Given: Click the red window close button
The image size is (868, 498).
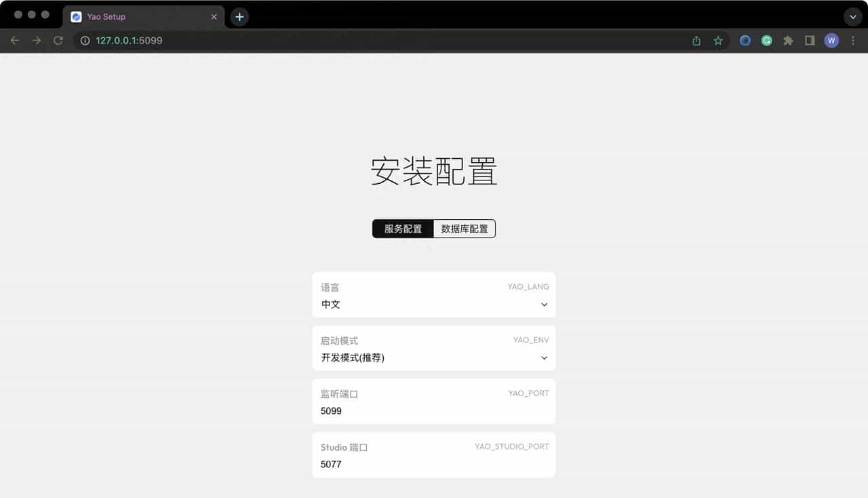Looking at the screenshot, I should (x=18, y=15).
